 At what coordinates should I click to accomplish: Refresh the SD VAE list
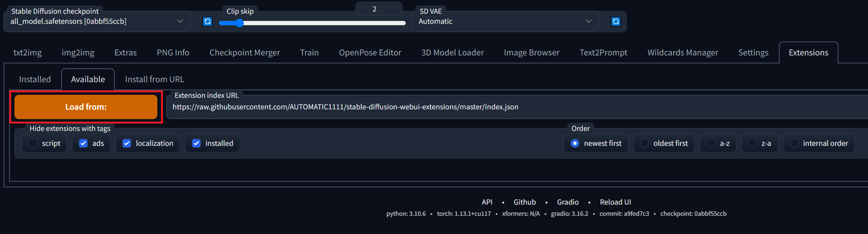pyautogui.click(x=616, y=22)
